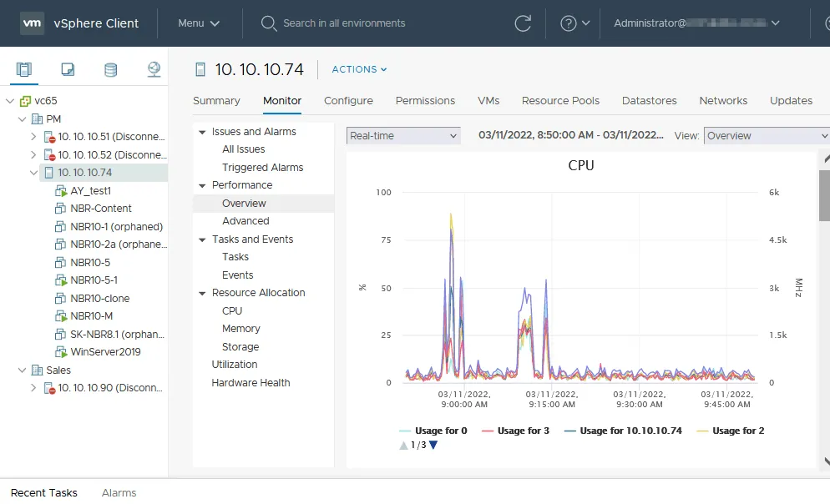Open the ACTIONS menu for host 10.10.10.74
The width and height of the screenshot is (830, 504).
358,69
